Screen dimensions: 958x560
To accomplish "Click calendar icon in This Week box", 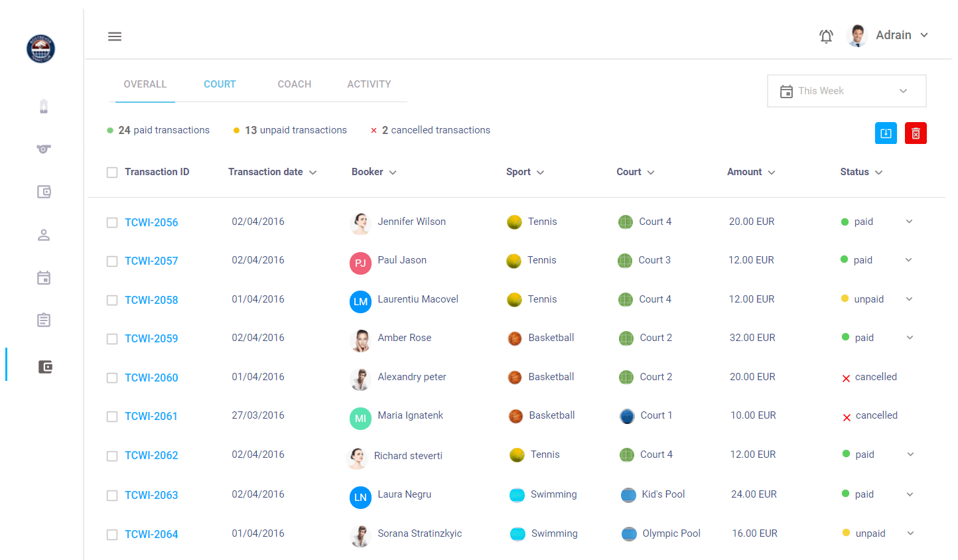I will (786, 92).
